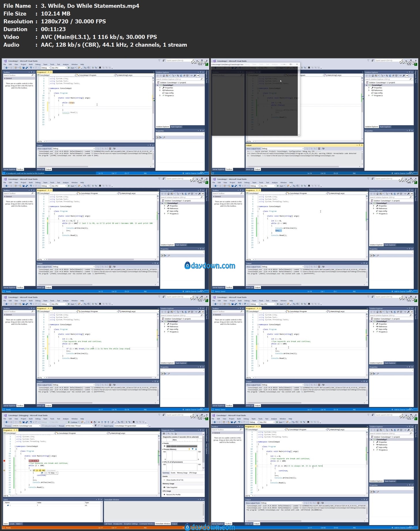The image size is (420, 531).
Task: Click Start button in the 00:01:15 frame
Action: 71,68
